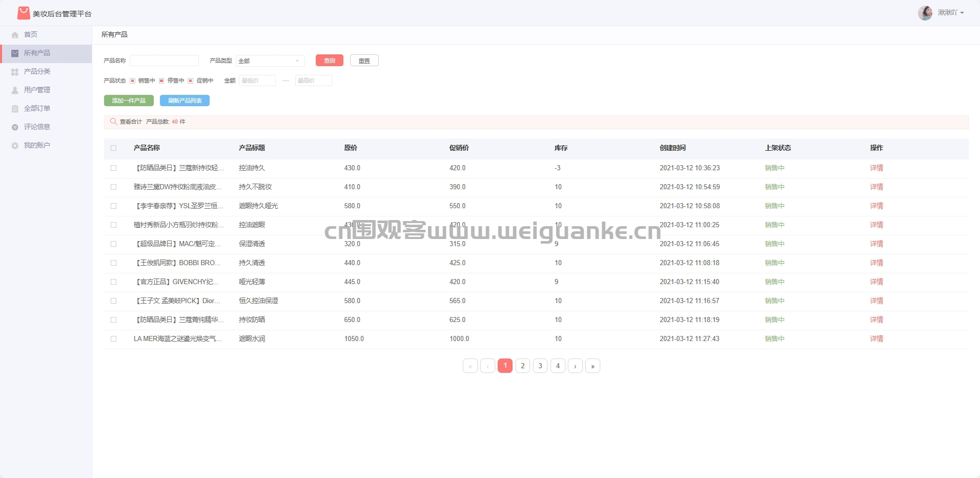Click the all orders clipboard icon
The width and height of the screenshot is (980, 478).
point(15,109)
